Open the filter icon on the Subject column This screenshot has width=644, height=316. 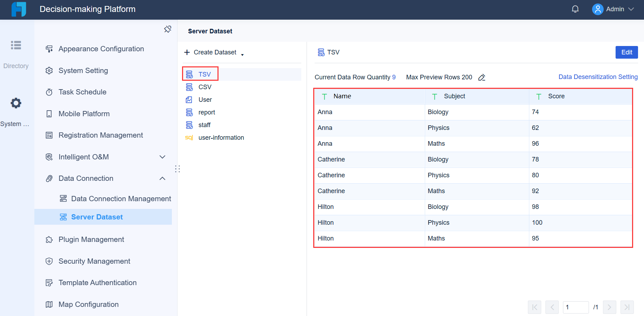[435, 96]
